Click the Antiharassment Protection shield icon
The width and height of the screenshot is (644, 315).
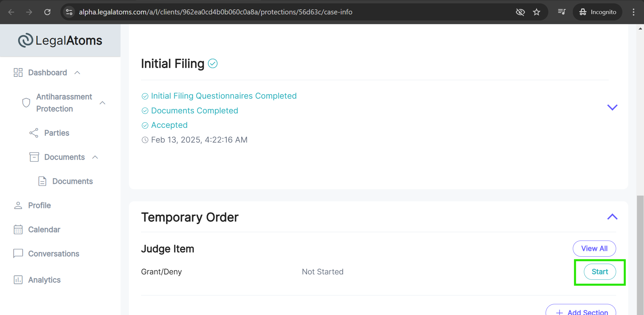coord(26,103)
